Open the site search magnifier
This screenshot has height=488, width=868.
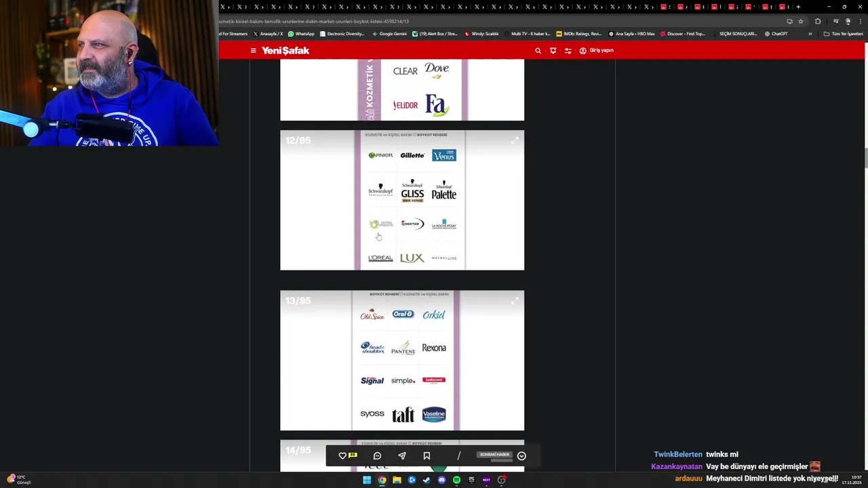[538, 51]
